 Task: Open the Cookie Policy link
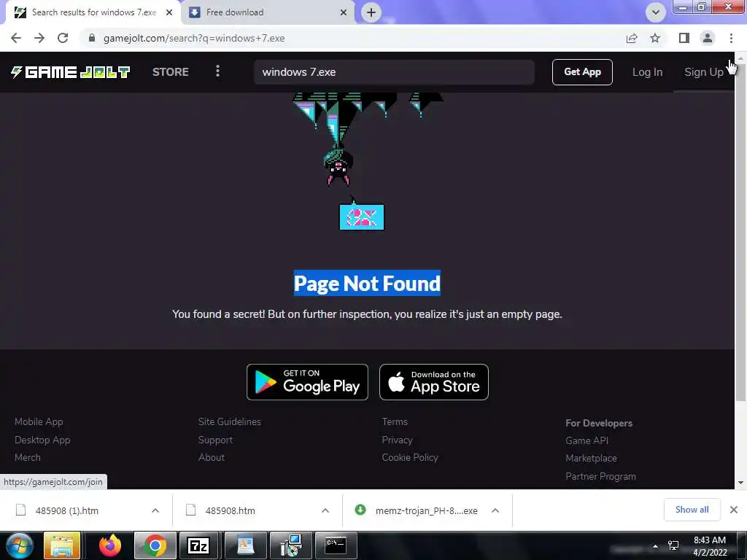[410, 457]
